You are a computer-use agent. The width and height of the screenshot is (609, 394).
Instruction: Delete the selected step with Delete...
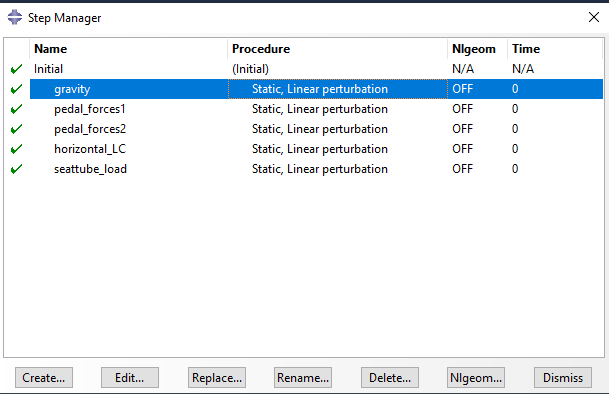click(x=390, y=377)
